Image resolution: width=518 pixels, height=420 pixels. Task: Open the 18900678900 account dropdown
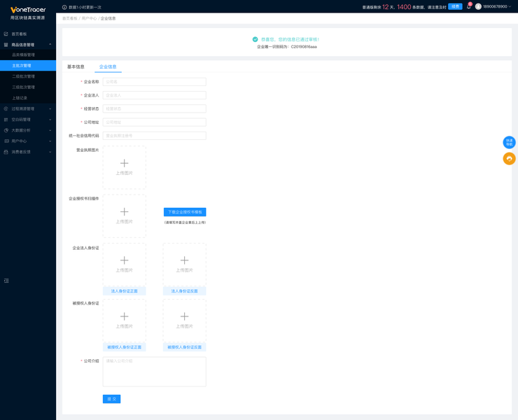tap(497, 6)
